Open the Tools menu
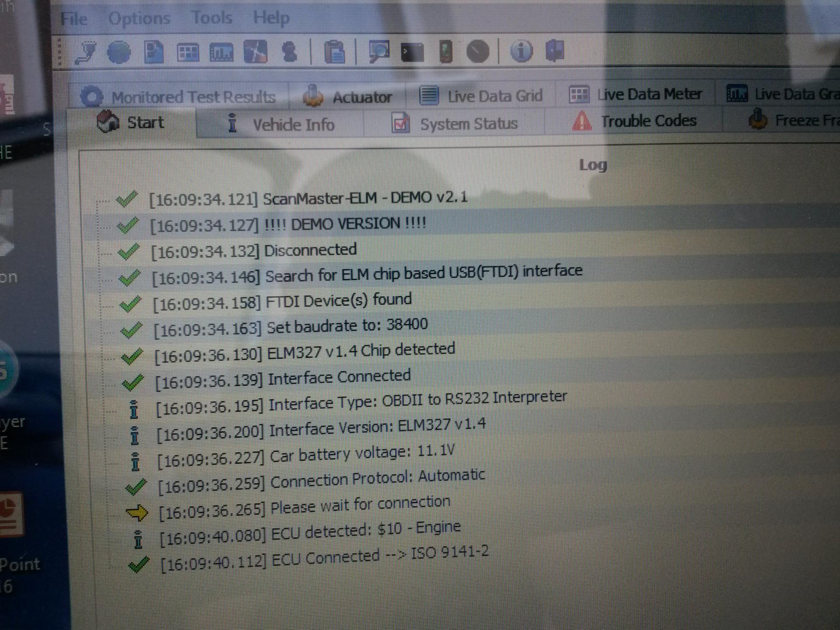 point(212,18)
